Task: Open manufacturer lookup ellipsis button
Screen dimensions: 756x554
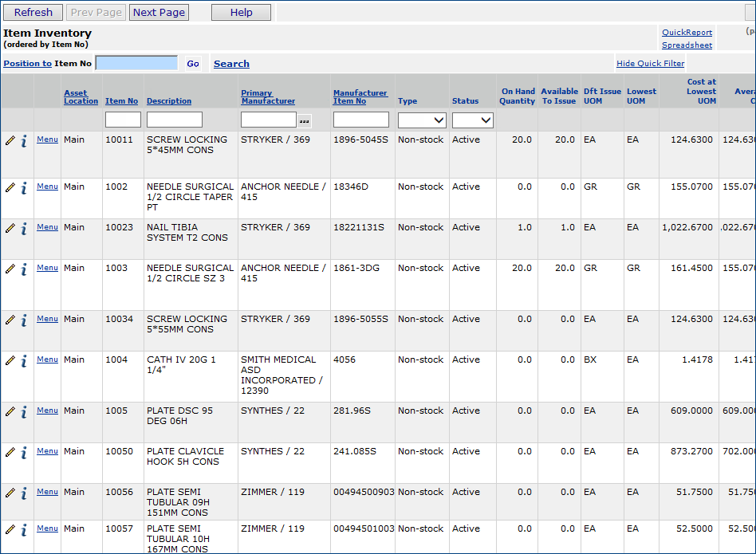Action: pos(304,121)
